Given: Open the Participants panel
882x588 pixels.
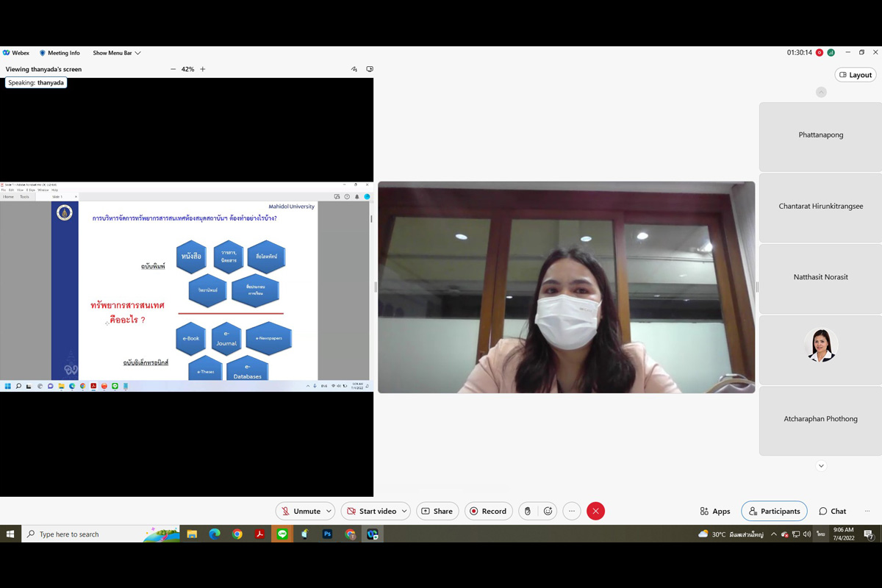Looking at the screenshot, I should 774,511.
